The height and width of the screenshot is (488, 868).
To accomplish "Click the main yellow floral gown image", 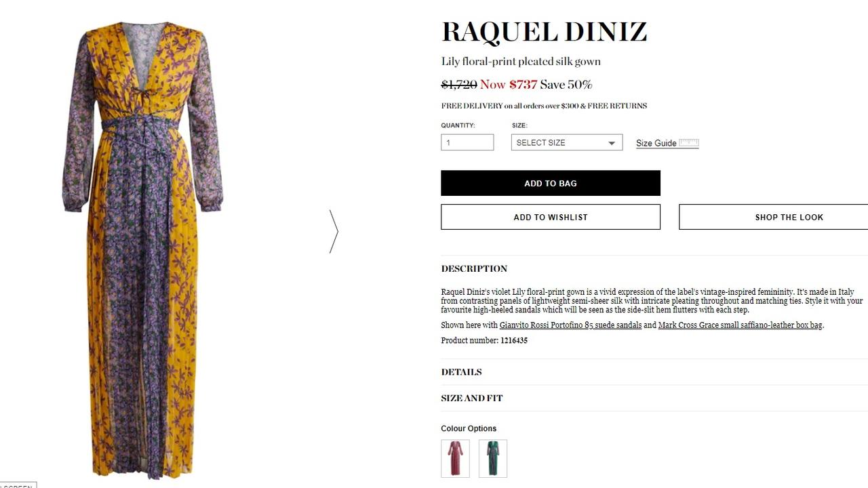I will click(142, 249).
